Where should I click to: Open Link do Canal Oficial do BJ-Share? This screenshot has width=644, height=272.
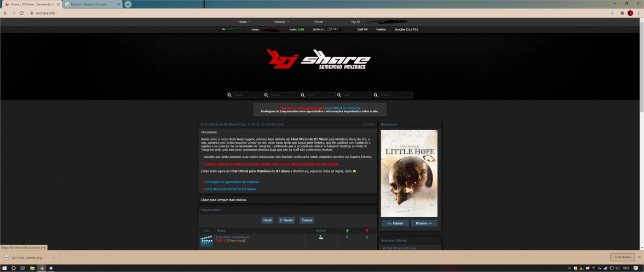pos(231,189)
